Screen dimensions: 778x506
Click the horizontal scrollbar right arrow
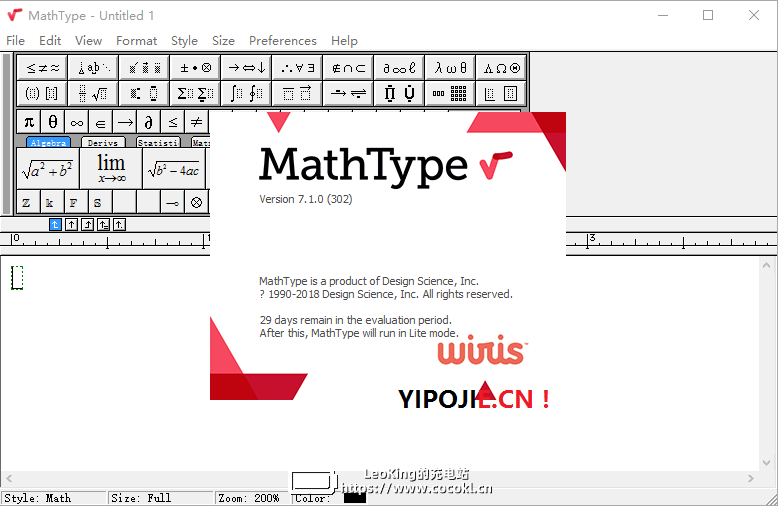pyautogui.click(x=751, y=479)
